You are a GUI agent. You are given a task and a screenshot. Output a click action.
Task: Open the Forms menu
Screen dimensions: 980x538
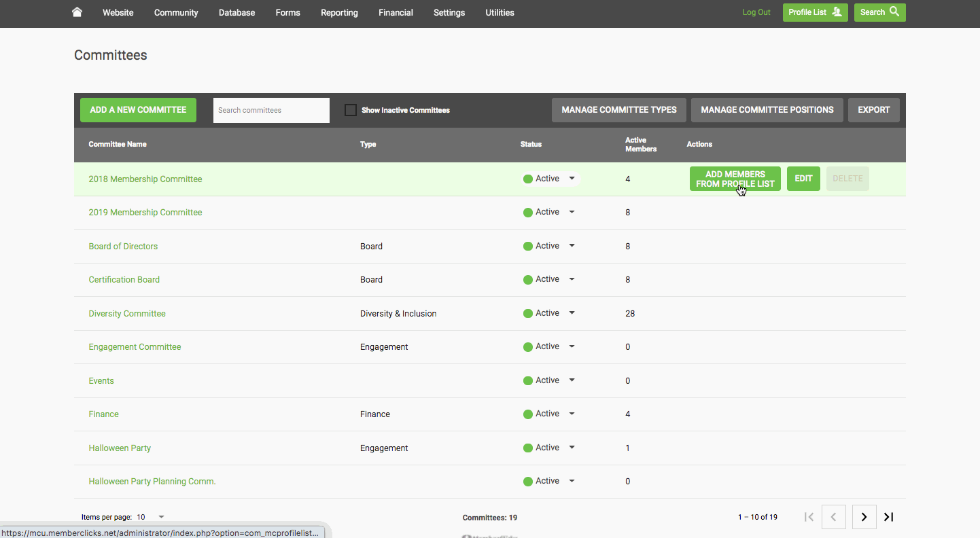(288, 12)
